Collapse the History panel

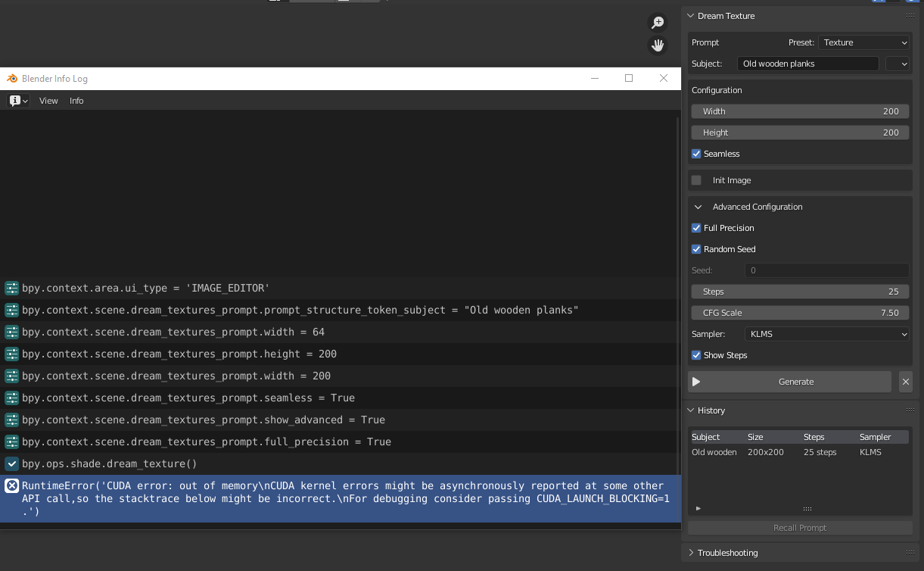click(690, 410)
